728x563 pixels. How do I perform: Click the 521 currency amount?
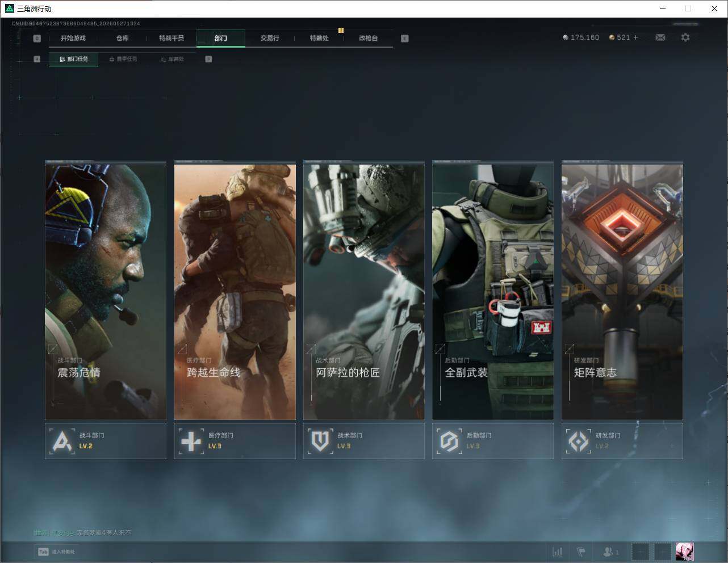coord(624,37)
